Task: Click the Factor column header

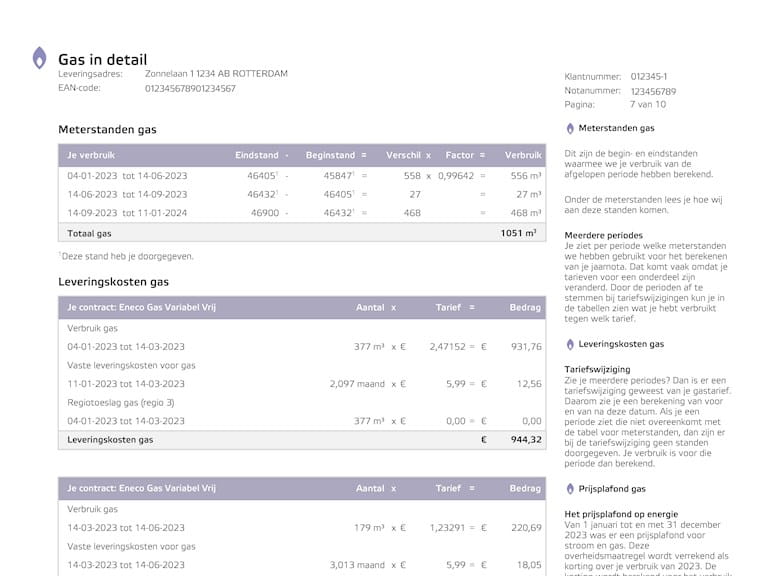Action: coord(460,155)
